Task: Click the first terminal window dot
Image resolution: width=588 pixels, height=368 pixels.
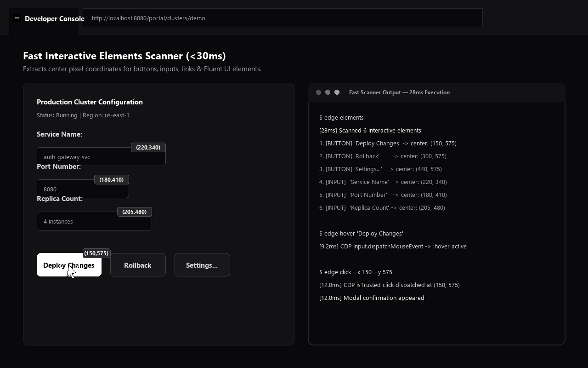Action: [x=318, y=92]
